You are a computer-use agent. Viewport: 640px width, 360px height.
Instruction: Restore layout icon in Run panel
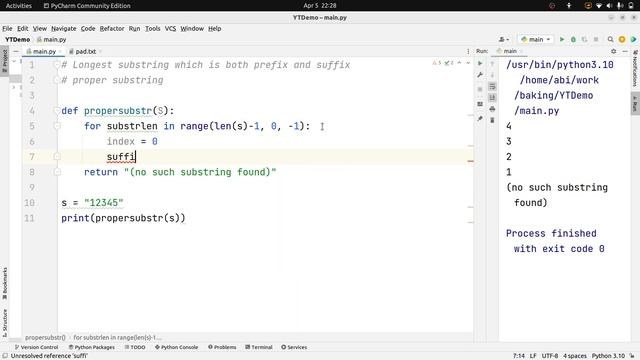click(480, 104)
